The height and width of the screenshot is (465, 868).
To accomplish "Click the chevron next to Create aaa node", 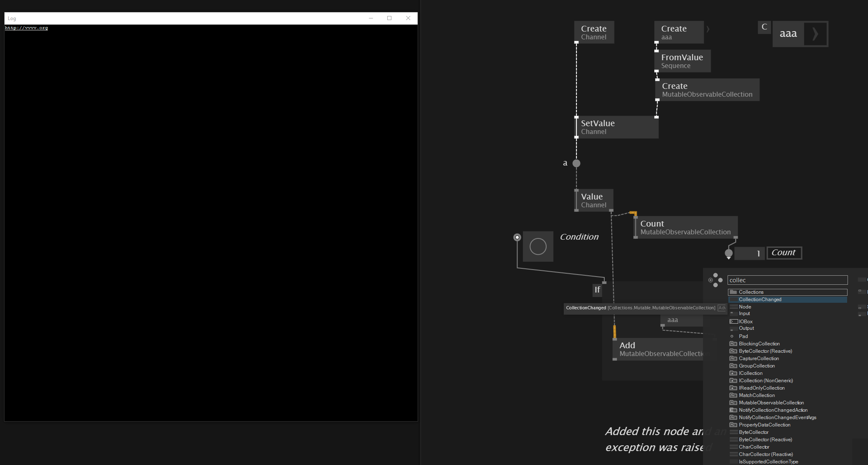I will [x=708, y=29].
